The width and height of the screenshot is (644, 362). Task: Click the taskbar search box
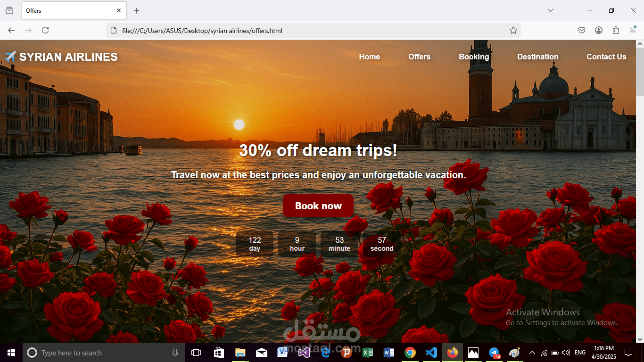click(104, 353)
